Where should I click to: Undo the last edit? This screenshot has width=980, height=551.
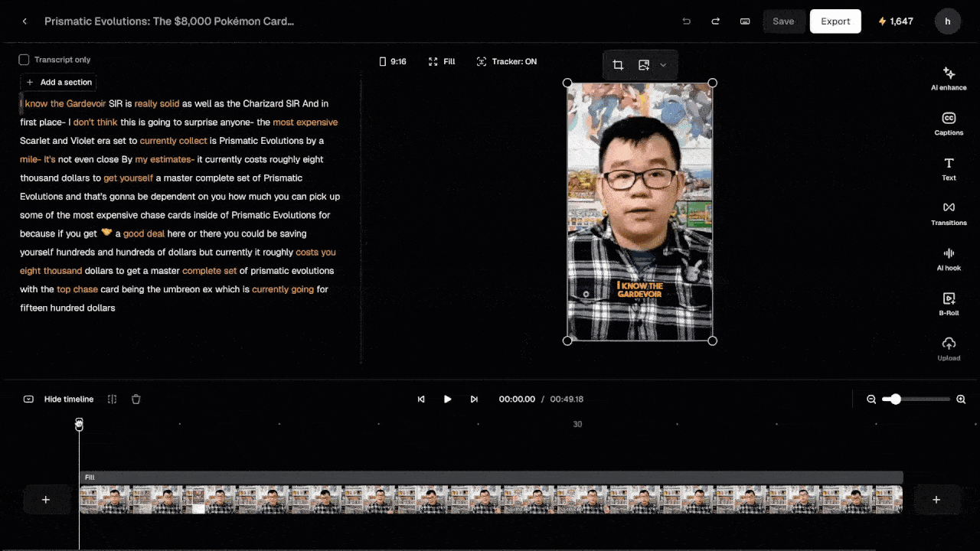click(x=686, y=21)
